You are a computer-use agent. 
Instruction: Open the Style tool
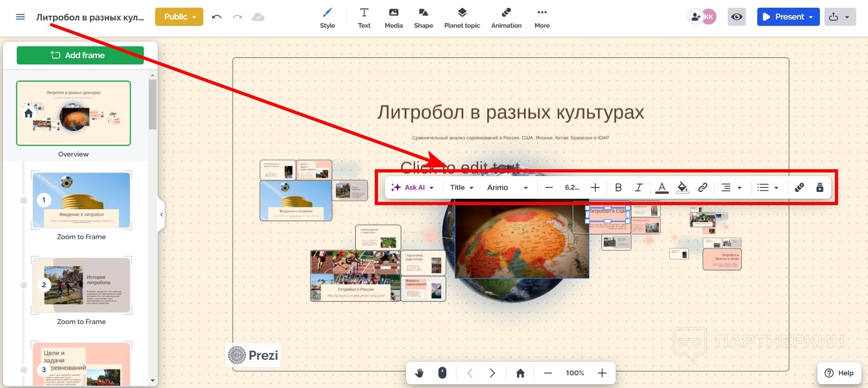(327, 18)
